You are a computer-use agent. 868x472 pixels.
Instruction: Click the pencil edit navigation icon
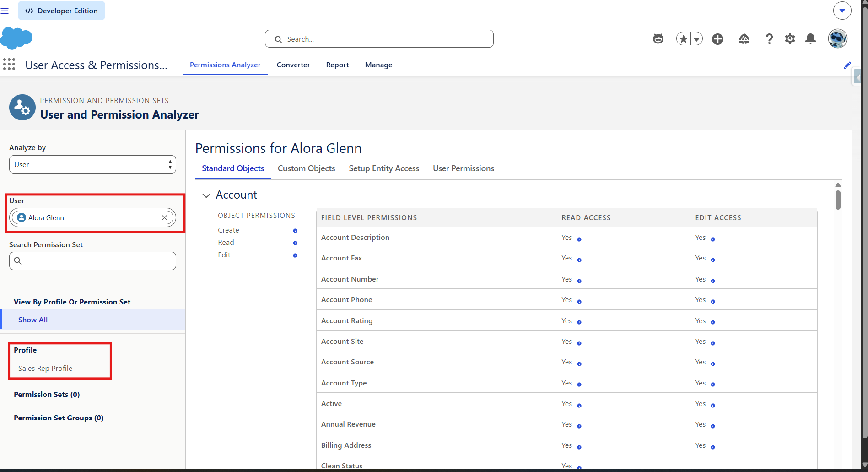(847, 65)
